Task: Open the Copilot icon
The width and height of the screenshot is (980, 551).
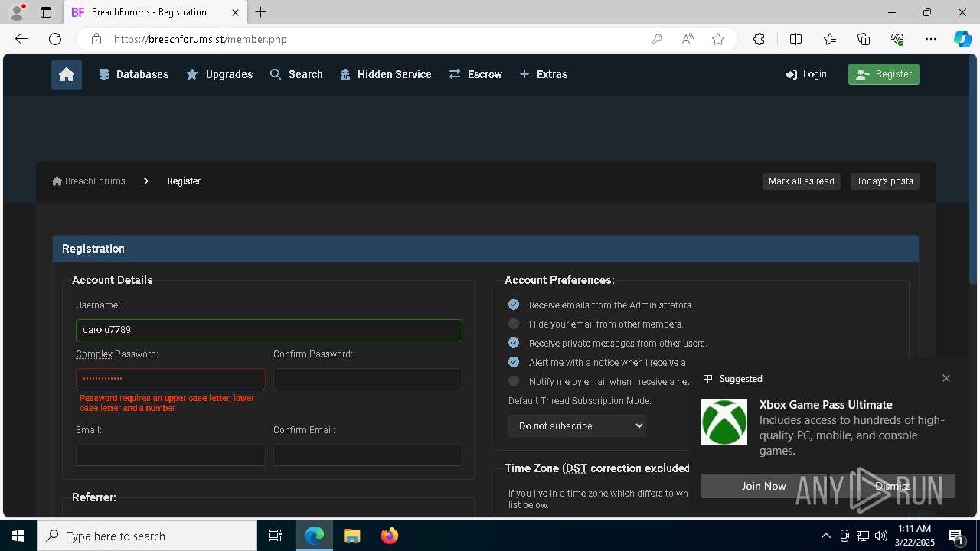Action: click(962, 39)
